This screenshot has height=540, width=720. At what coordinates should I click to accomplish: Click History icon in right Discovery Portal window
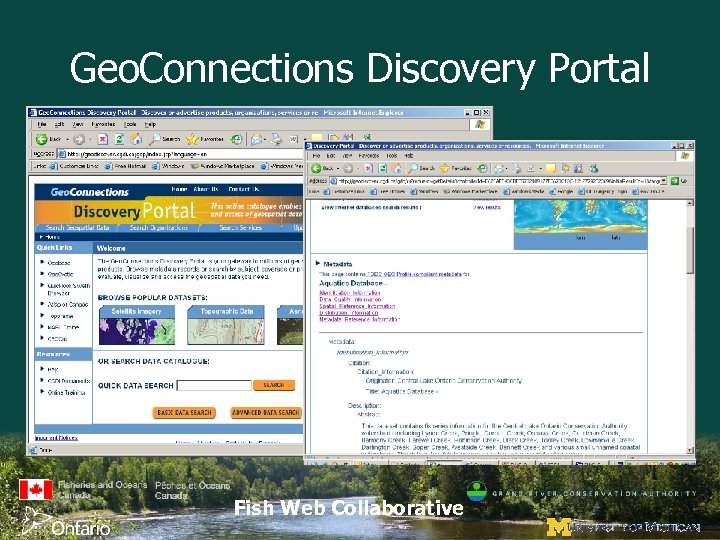click(x=482, y=169)
